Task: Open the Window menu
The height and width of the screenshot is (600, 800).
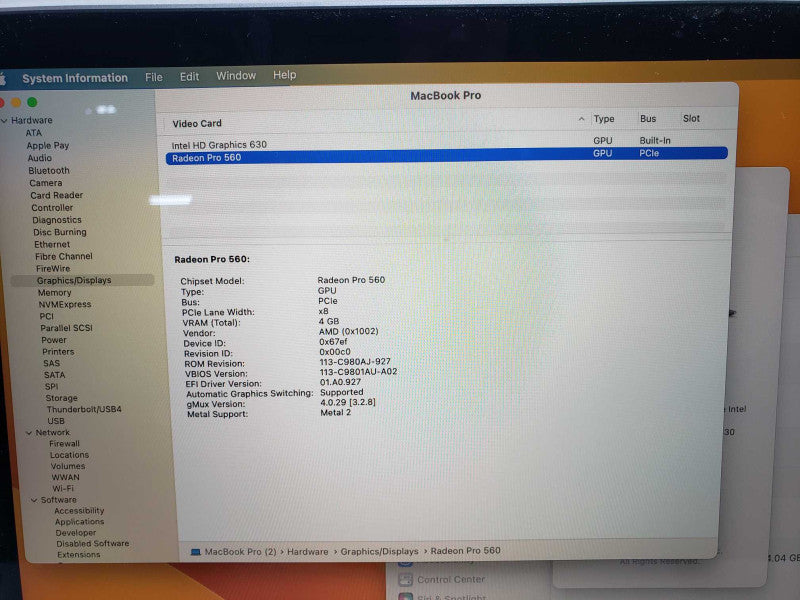Action: pyautogui.click(x=236, y=76)
